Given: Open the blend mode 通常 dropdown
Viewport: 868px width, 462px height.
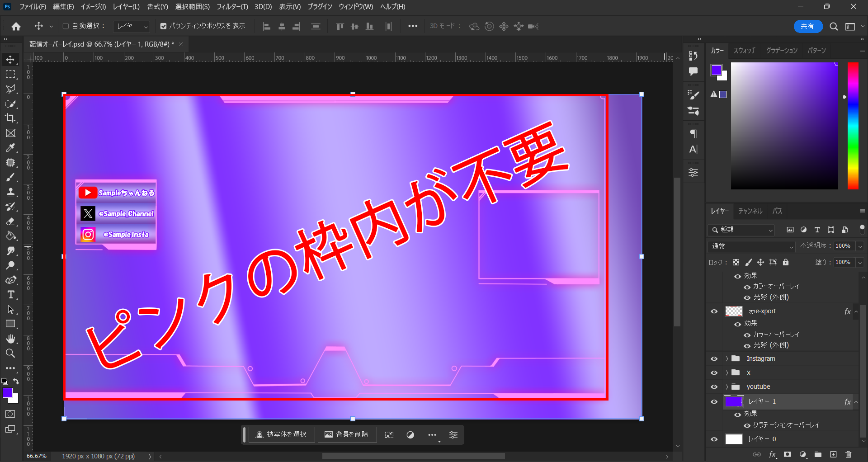Looking at the screenshot, I should tap(751, 246).
